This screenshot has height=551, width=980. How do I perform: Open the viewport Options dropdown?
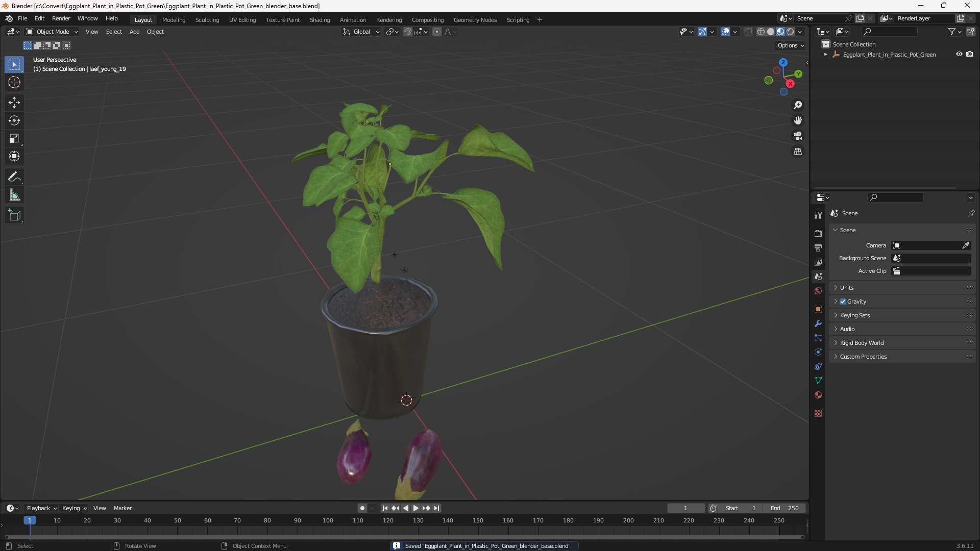click(x=791, y=45)
